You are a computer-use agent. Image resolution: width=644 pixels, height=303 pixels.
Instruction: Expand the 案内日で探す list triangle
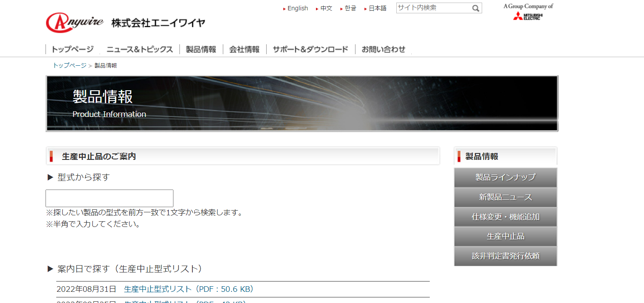50,269
